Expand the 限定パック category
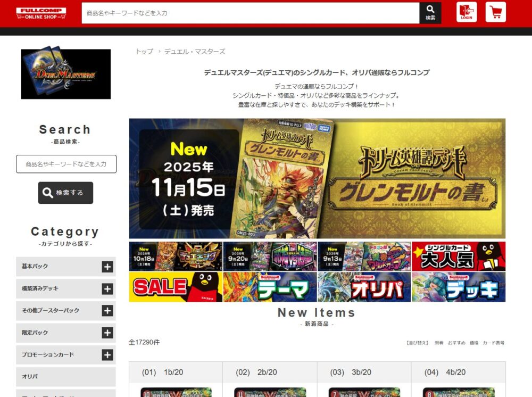This screenshot has width=532, height=397. pyautogui.click(x=107, y=333)
